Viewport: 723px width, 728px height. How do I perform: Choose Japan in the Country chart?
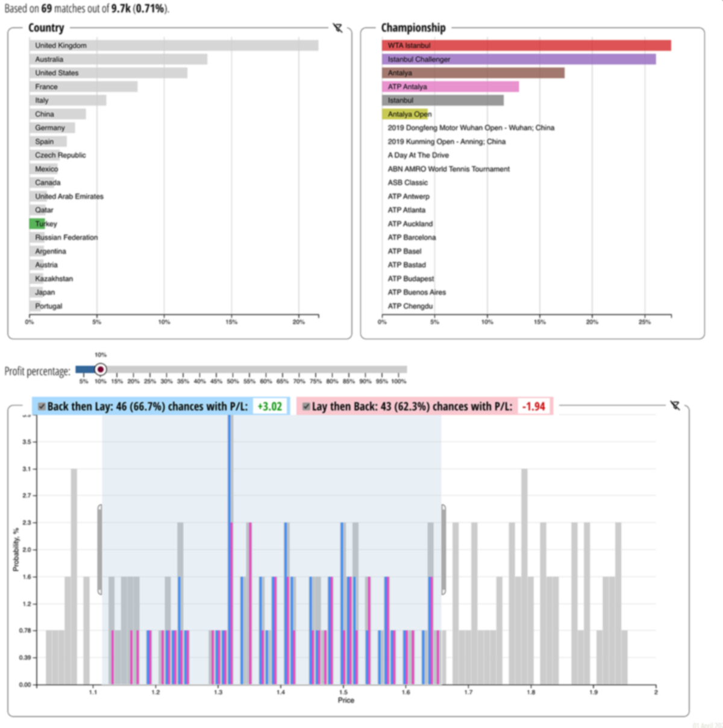pyautogui.click(x=45, y=292)
